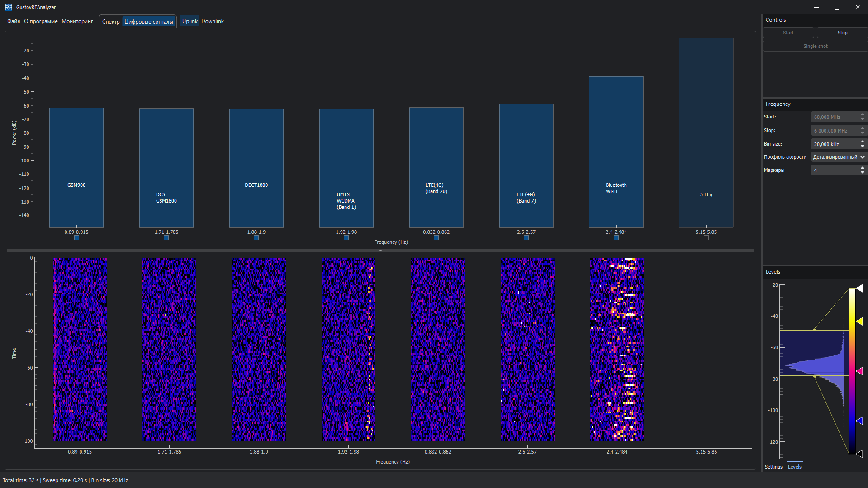Enable the 5.15-5.85 band checkbox
The height and width of the screenshot is (488, 868).
[706, 238]
